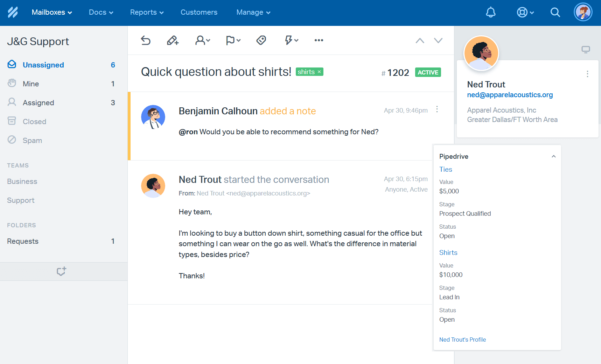The image size is (601, 364).
Task: Click ned@apparelacoustics.org email link
Action: coord(510,95)
